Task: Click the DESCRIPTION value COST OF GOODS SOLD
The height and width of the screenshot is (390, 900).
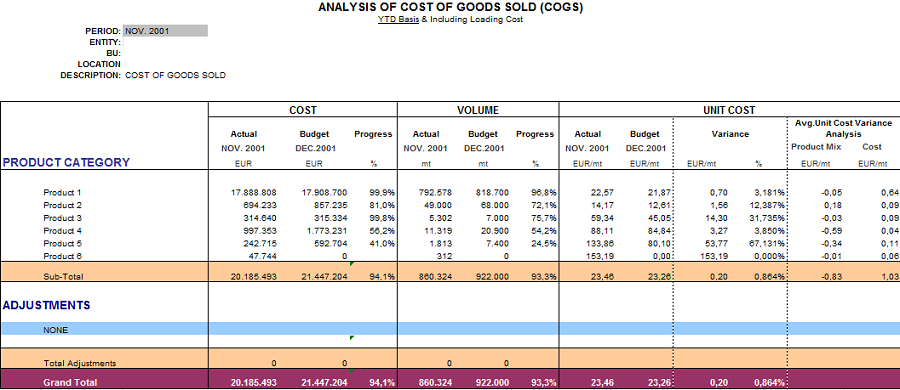Action: tap(175, 75)
